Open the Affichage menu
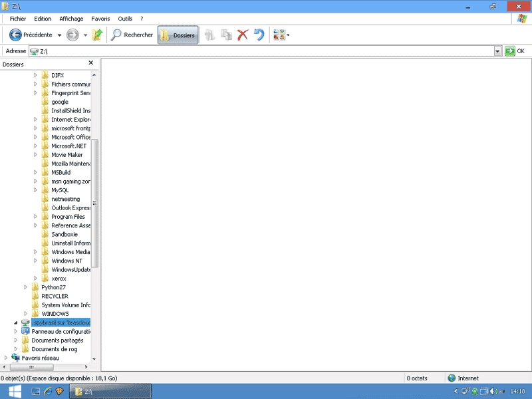This screenshot has width=532, height=399. click(71, 19)
